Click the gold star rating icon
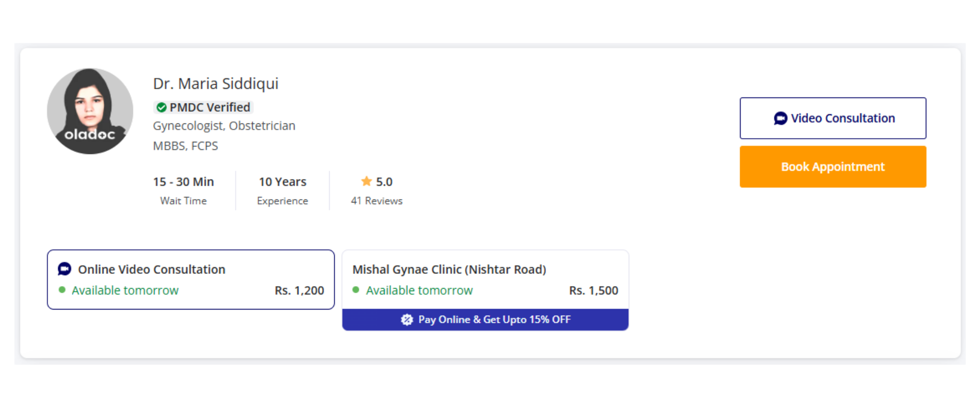Image resolution: width=980 pixels, height=408 pixels. [366, 181]
